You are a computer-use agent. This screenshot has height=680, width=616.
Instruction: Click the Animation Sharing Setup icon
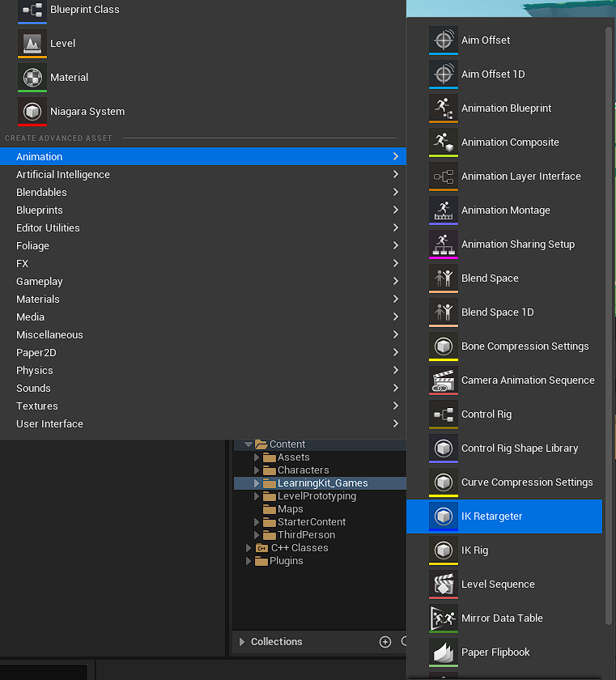(443, 244)
